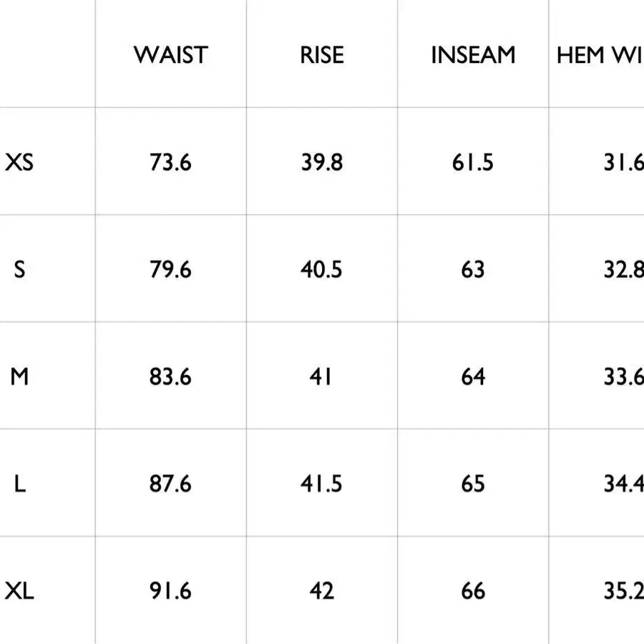The image size is (644, 644).
Task: Click the RISE column header
Action: (x=322, y=55)
